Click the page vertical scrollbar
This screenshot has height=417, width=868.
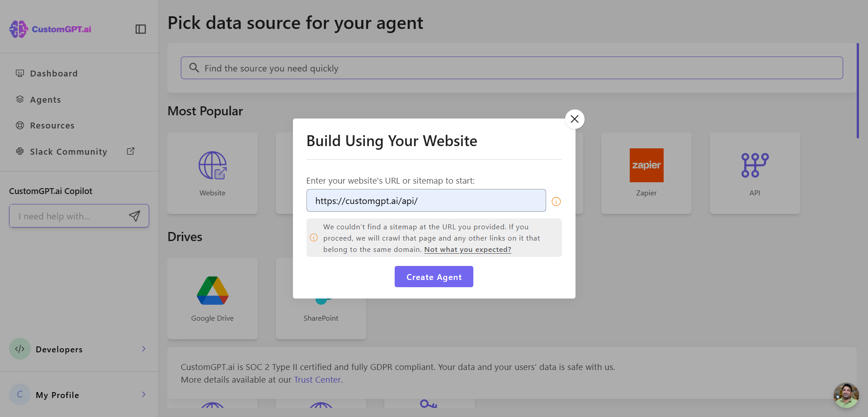[858, 90]
